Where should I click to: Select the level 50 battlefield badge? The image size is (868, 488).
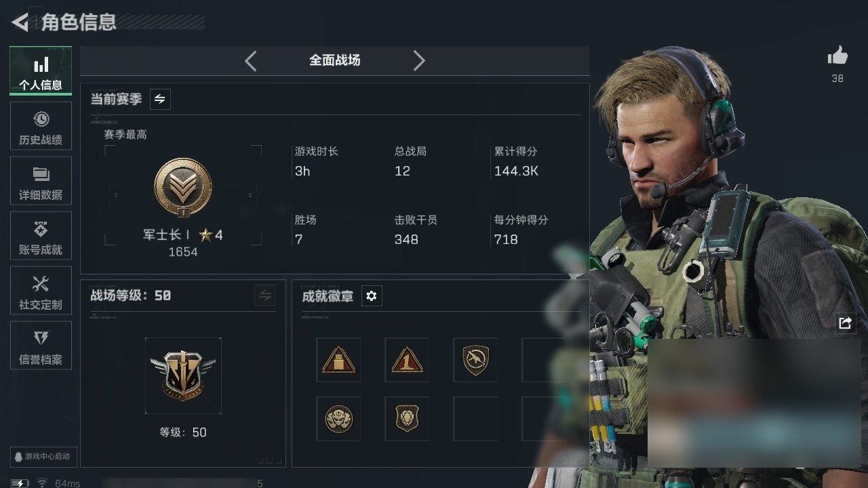click(183, 375)
